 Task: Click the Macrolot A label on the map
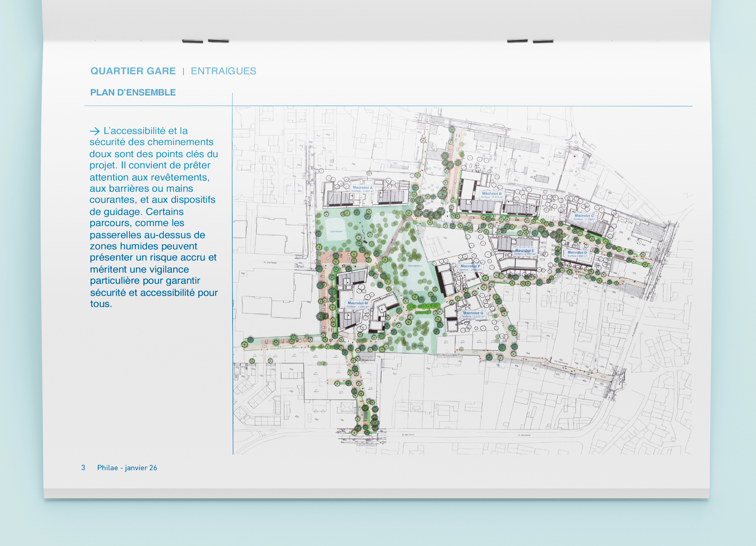tap(363, 187)
